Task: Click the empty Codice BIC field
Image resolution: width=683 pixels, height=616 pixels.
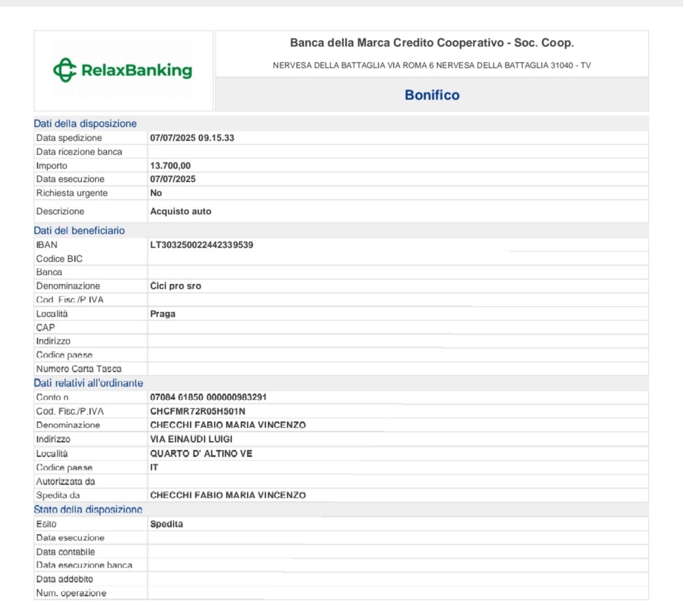Action: pyautogui.click(x=397, y=259)
